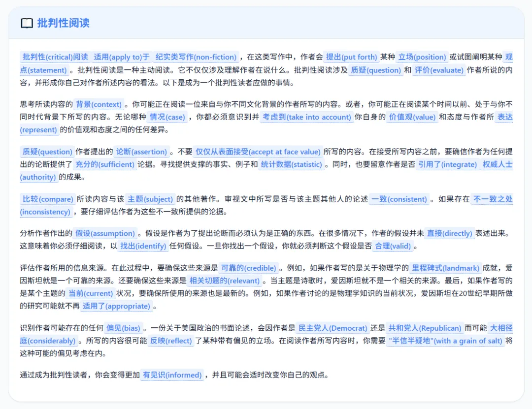Select the highlighted term 批判性(critical)阅读
Screen dimensions: 532x409
pos(55,57)
